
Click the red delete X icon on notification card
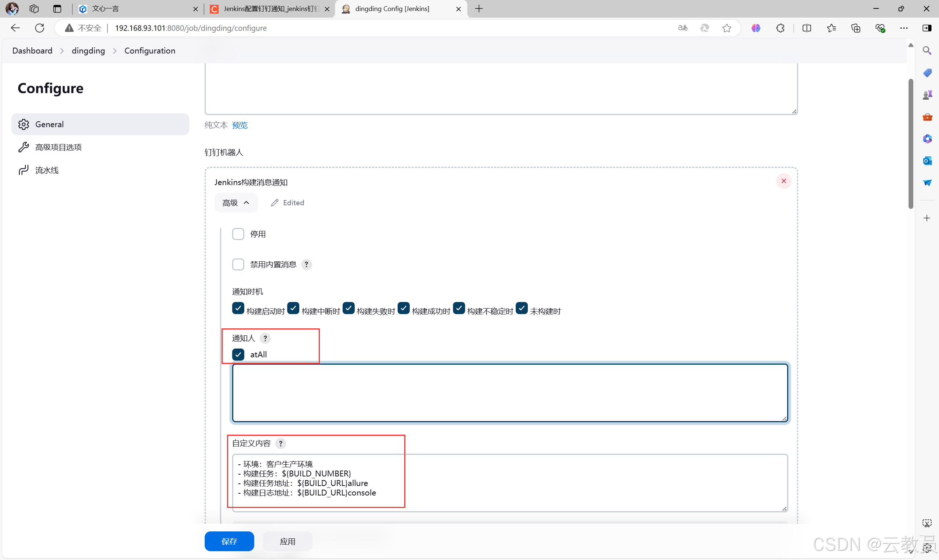coord(783,181)
